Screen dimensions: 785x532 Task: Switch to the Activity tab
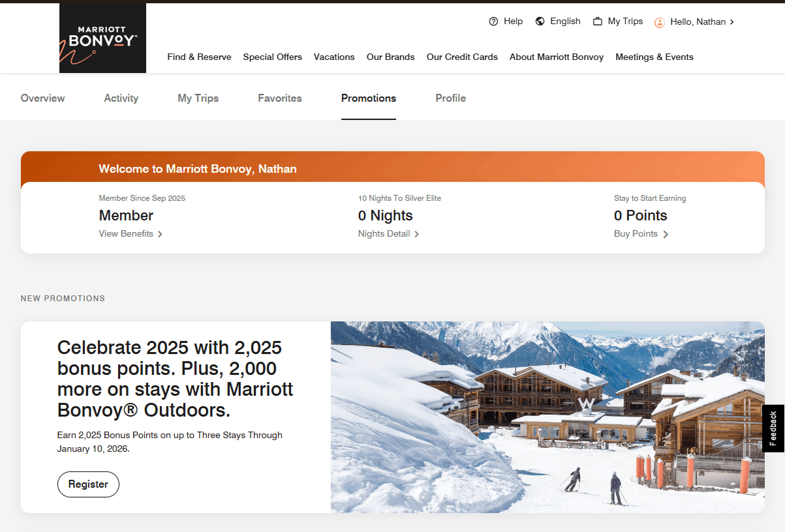[x=121, y=98]
